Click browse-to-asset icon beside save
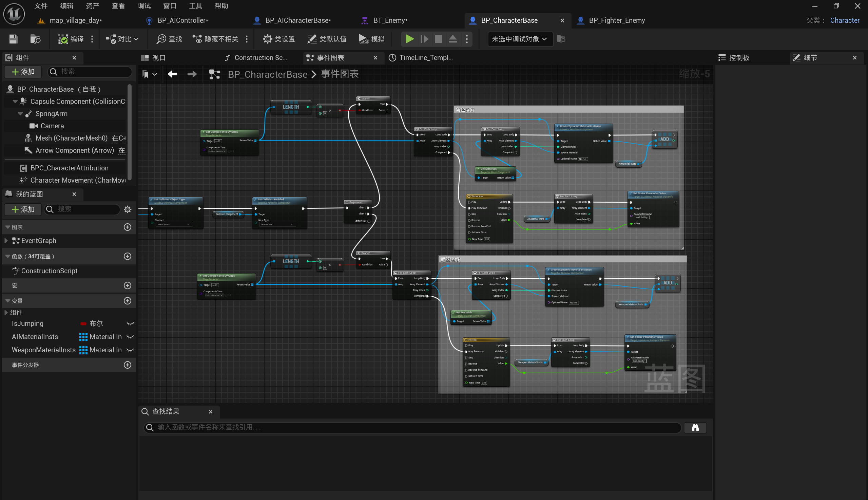Image resolution: width=868 pixels, height=500 pixels. click(x=35, y=39)
